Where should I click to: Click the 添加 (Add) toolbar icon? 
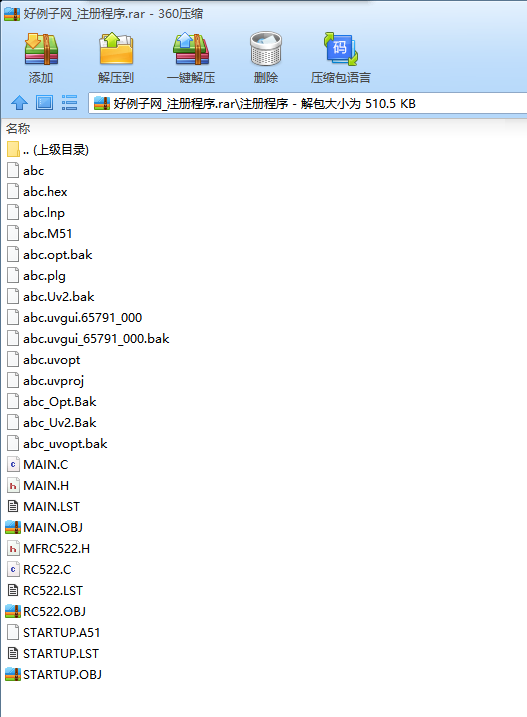[x=41, y=49]
